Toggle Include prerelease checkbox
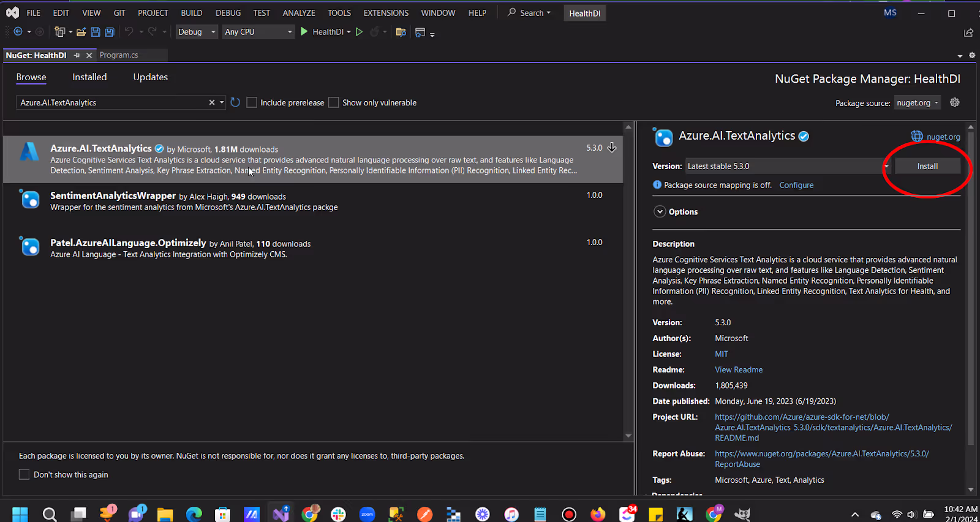 pos(252,102)
